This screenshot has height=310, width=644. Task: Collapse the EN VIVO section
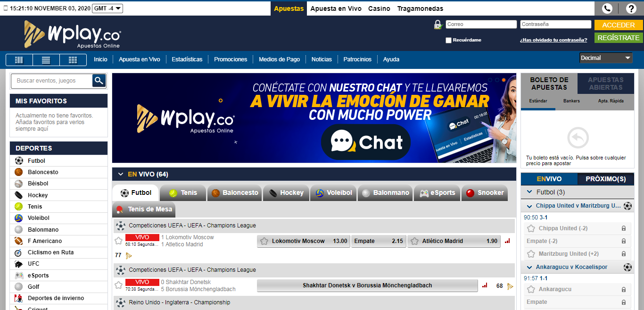pos(121,174)
